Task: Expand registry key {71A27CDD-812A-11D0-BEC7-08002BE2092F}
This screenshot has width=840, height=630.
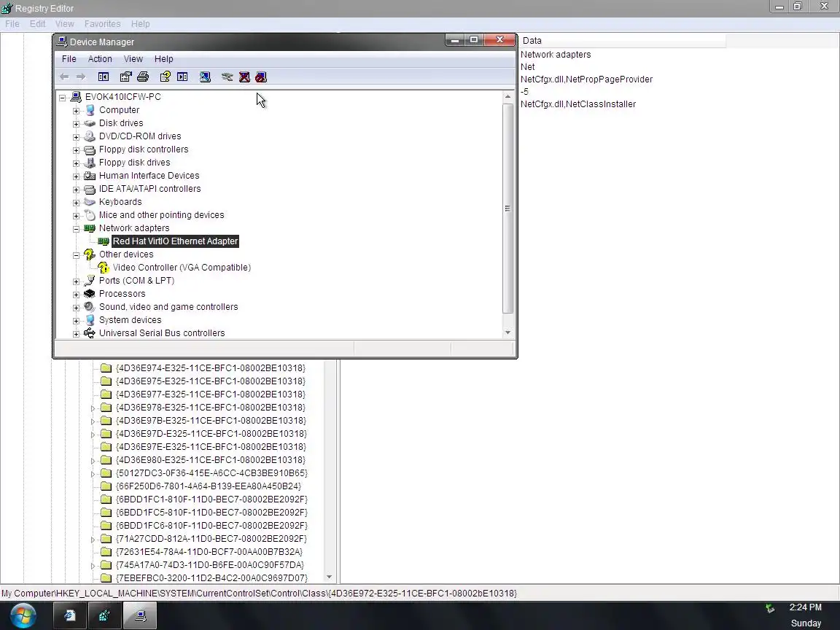Action: (x=93, y=540)
